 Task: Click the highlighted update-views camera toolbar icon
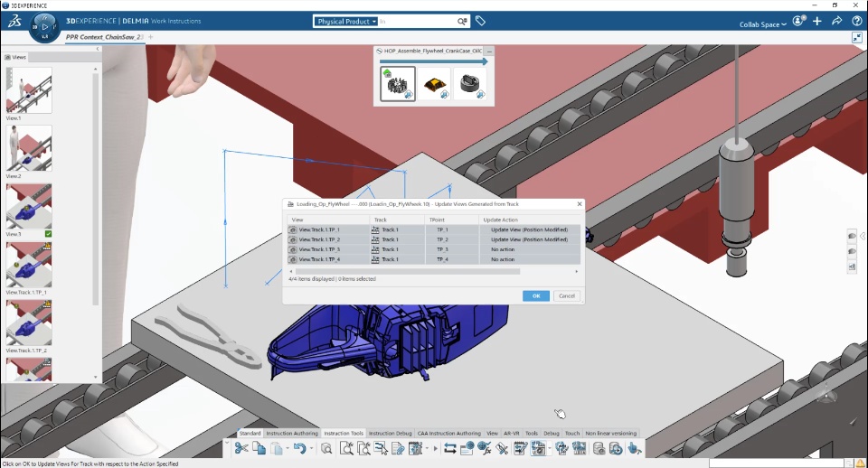tap(538, 448)
